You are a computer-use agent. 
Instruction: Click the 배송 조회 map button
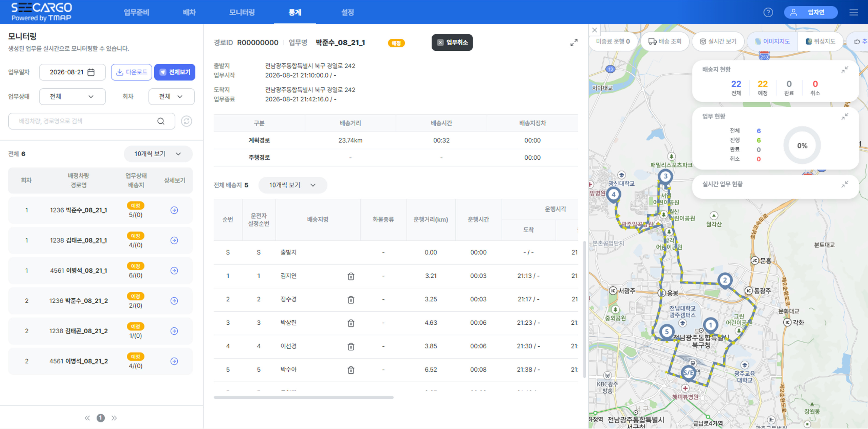tap(665, 41)
